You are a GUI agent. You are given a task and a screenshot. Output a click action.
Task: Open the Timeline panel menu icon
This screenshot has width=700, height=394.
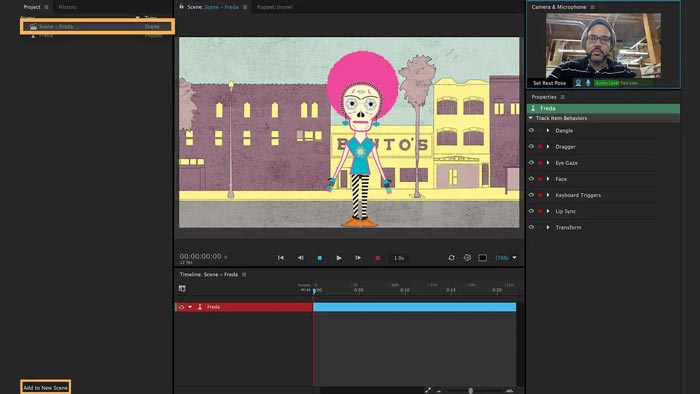pos(244,275)
